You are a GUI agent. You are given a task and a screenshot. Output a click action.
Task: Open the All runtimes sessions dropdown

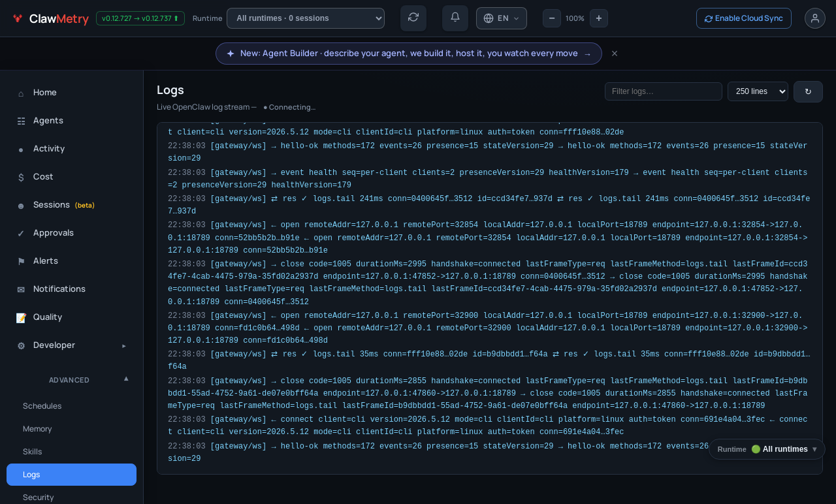[306, 18]
